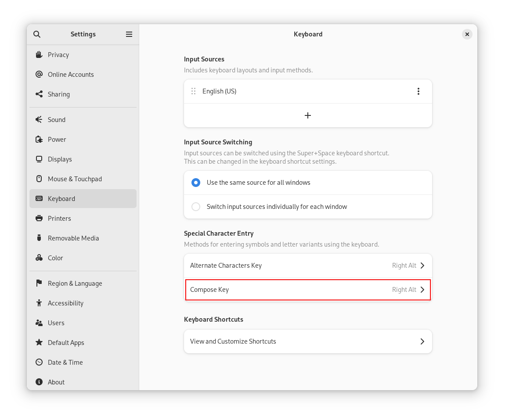Go to the Displays settings panel
The image size is (505, 420).
point(60,159)
